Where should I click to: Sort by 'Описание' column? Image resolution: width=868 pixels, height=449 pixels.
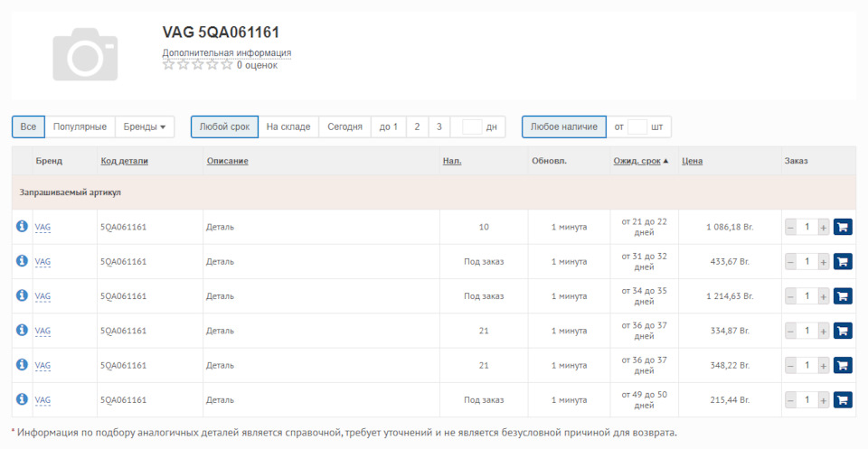tap(228, 161)
